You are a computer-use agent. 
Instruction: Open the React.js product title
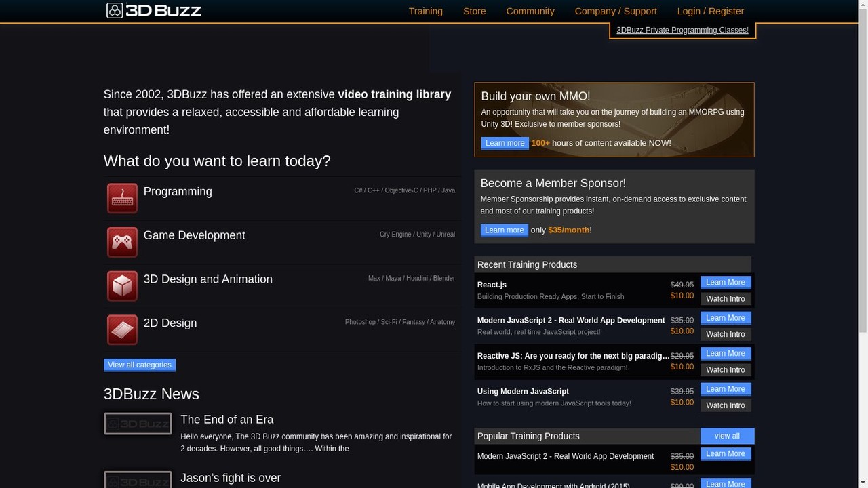[492, 285]
